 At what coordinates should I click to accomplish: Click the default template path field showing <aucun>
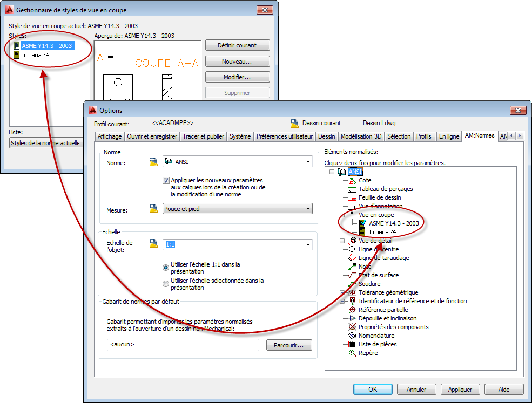pos(183,345)
